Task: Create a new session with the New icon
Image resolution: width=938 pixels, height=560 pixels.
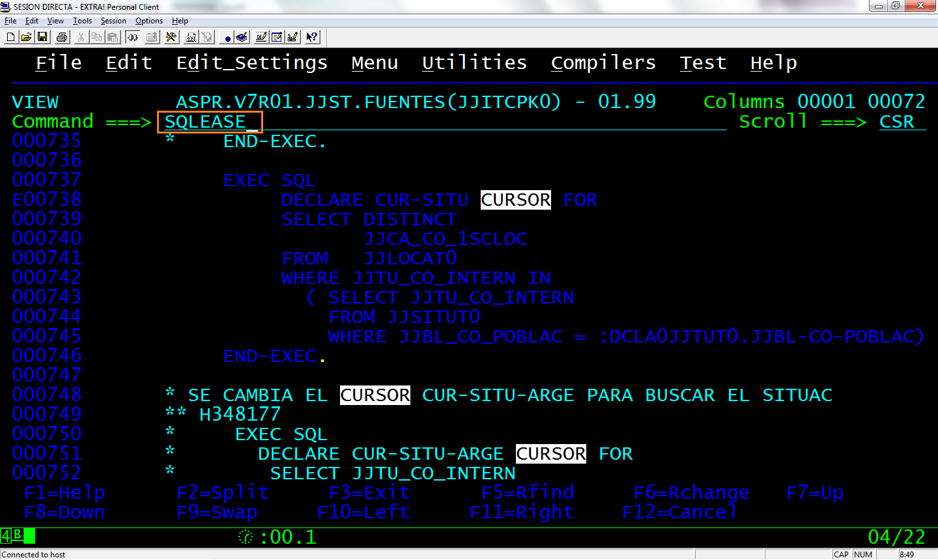Action: point(10,37)
